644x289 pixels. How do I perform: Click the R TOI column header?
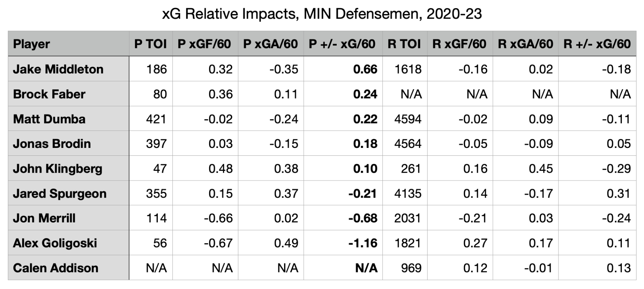click(x=404, y=44)
